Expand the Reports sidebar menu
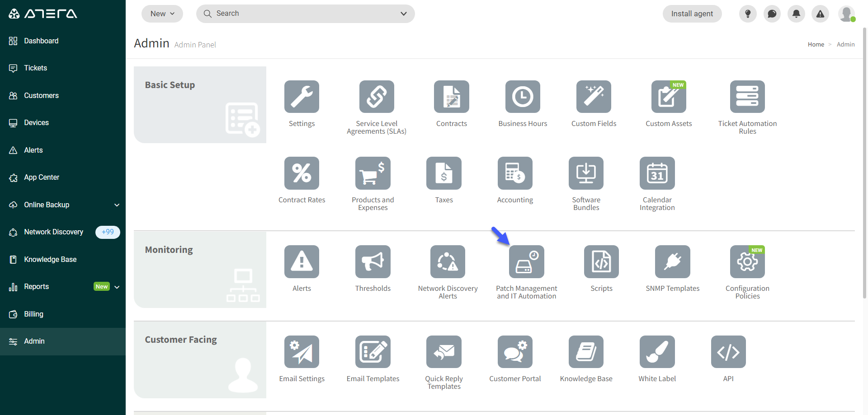 117,287
